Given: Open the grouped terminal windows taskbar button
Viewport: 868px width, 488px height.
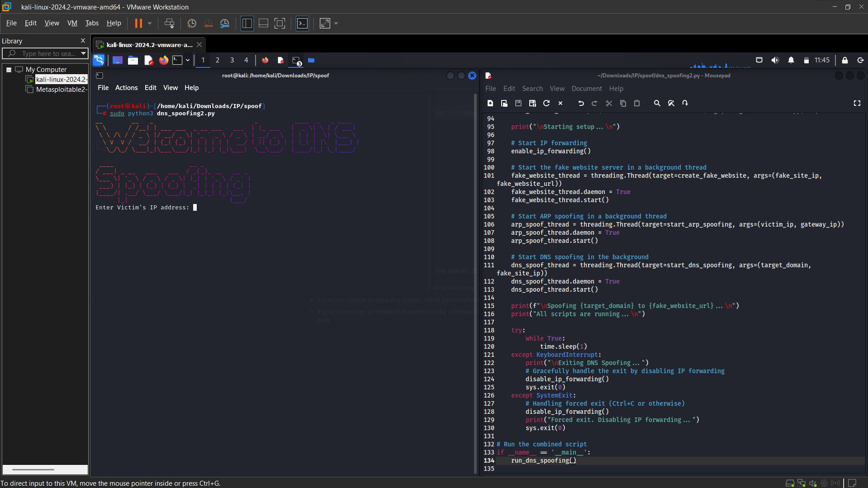Looking at the screenshot, I should tap(297, 61).
